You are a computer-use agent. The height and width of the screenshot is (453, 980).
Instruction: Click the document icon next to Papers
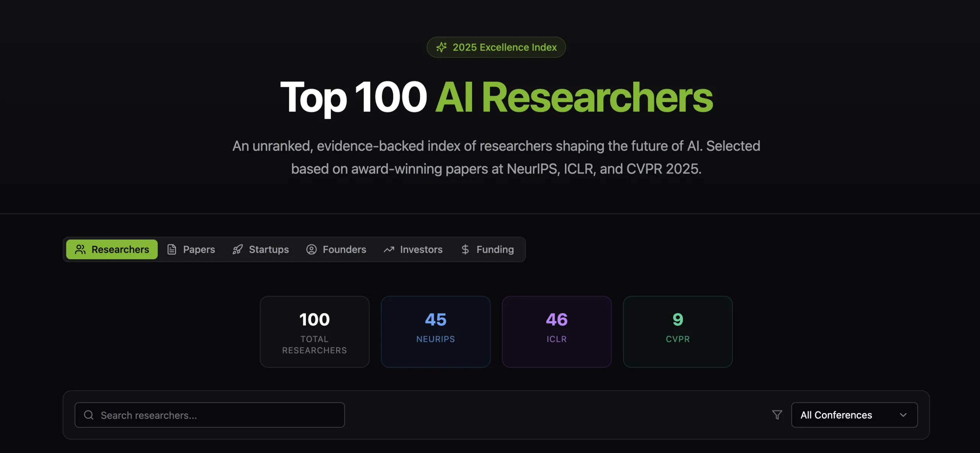[x=171, y=249]
